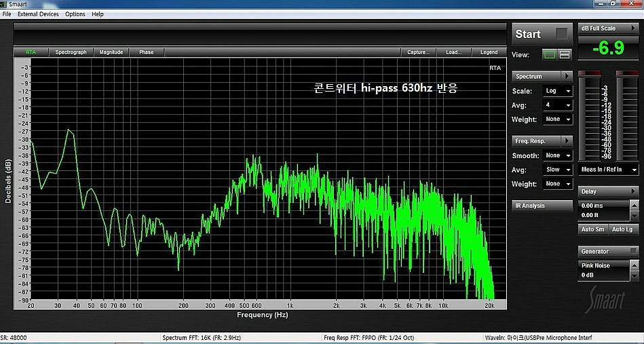This screenshot has height=344, width=644.
Task: Enable the signal Generator toggle
Action: [633, 252]
